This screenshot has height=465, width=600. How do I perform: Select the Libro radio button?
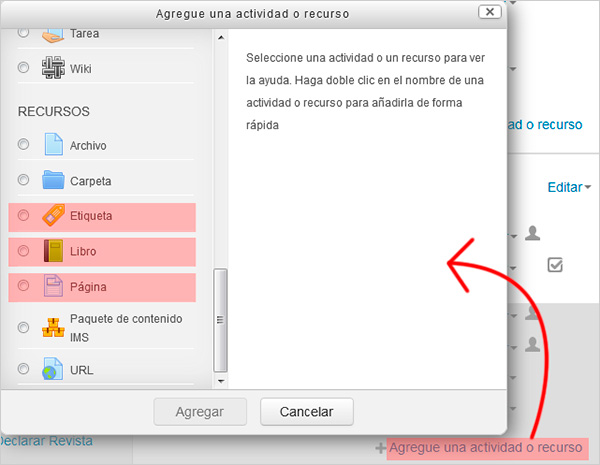click(24, 251)
